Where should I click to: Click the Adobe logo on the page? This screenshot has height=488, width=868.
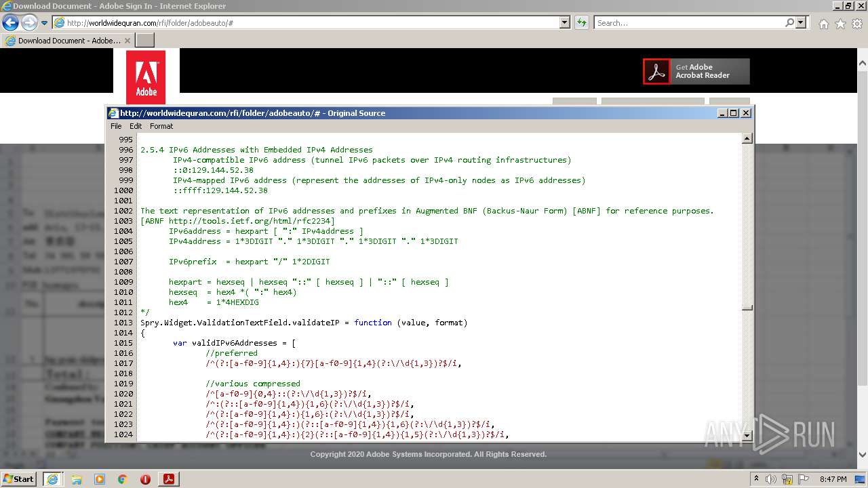tap(146, 77)
